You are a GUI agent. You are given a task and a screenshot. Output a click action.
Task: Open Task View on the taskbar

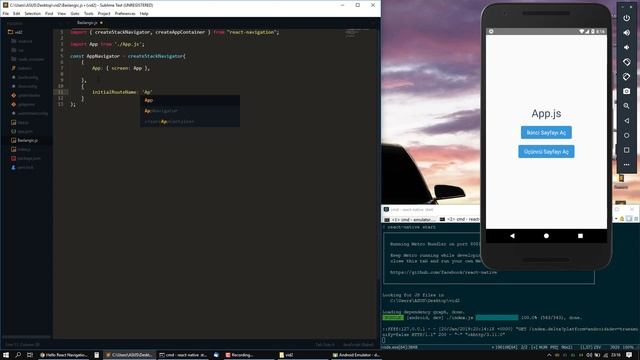30,355
